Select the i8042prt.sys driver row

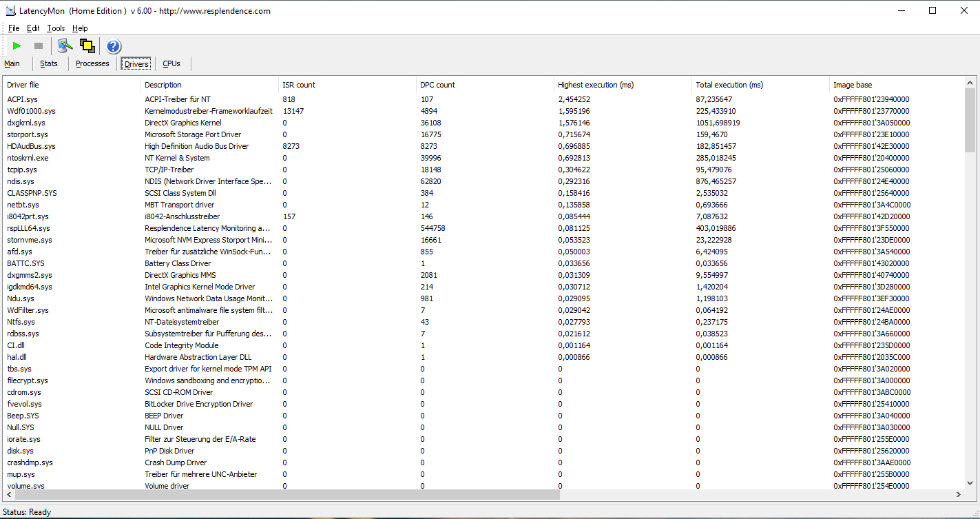click(x=483, y=216)
